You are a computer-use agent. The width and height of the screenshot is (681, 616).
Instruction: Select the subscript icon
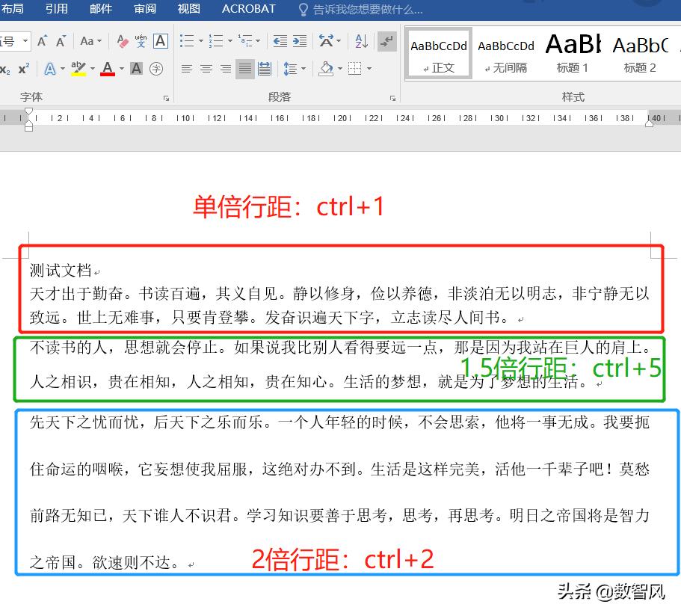click(7, 67)
